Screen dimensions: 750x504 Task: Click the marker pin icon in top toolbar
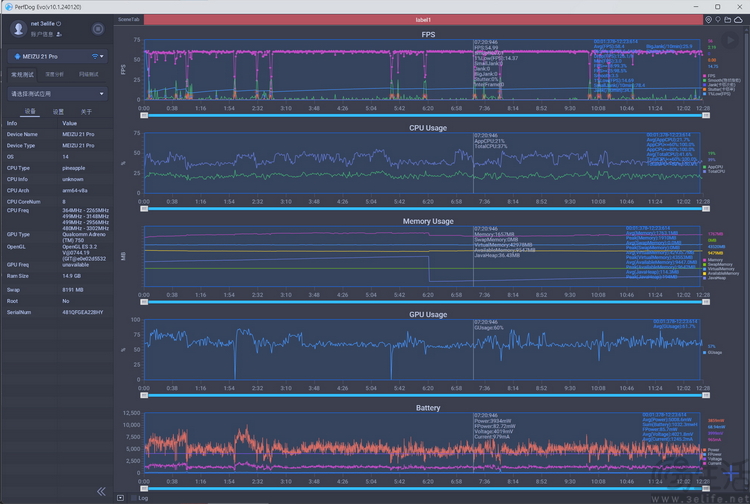[718, 20]
